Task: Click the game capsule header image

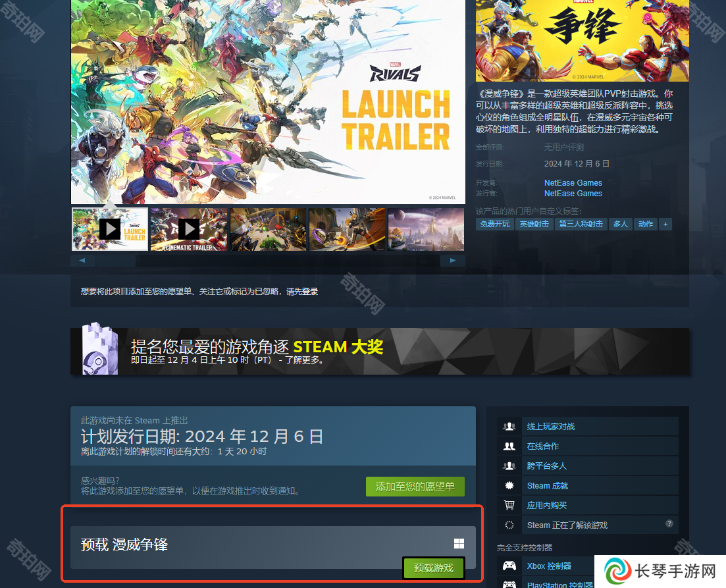Action: click(x=582, y=41)
